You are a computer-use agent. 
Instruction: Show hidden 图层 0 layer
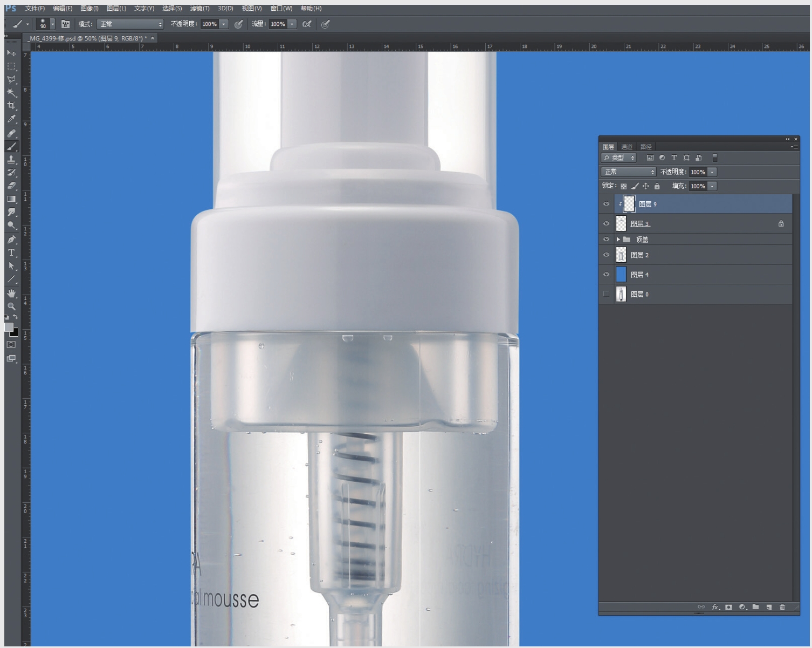pos(606,294)
